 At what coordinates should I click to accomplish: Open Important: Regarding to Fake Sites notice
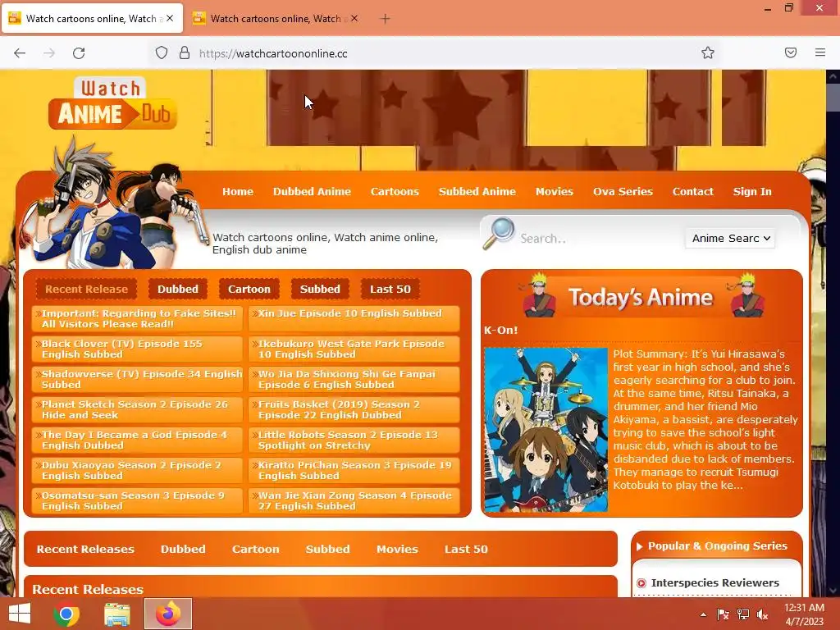[x=137, y=319]
